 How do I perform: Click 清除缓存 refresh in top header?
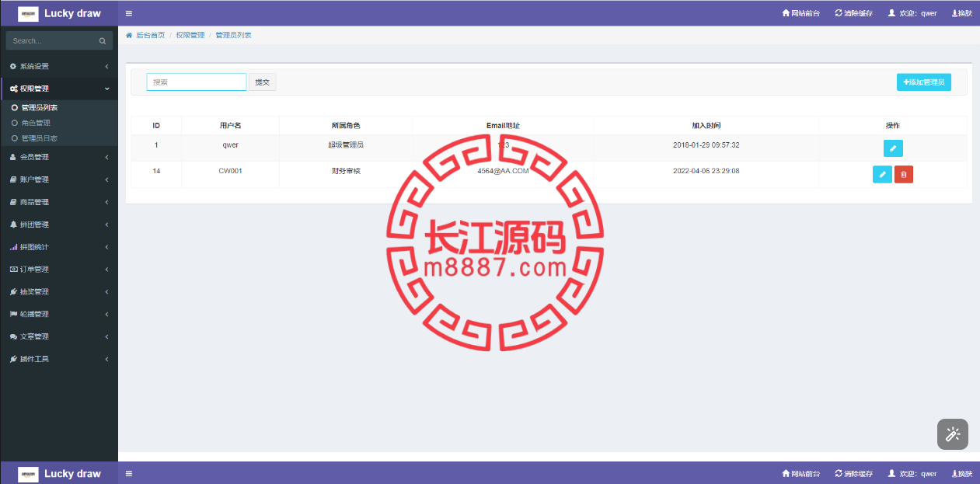(x=853, y=13)
